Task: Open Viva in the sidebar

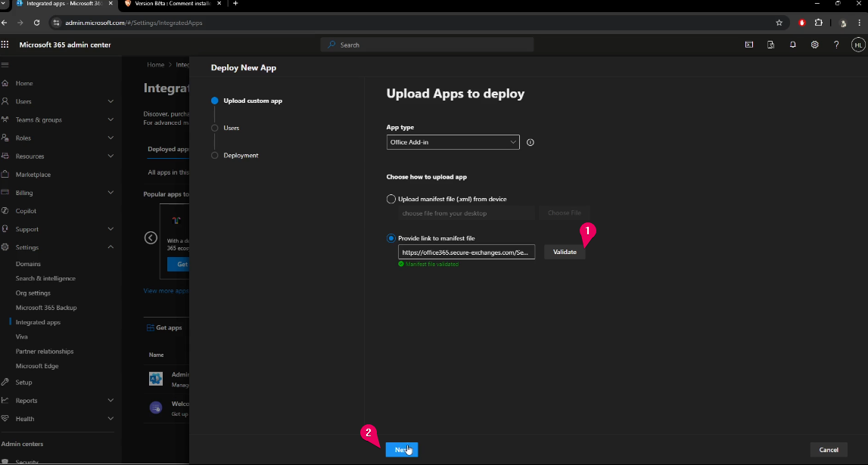Action: [22, 336]
